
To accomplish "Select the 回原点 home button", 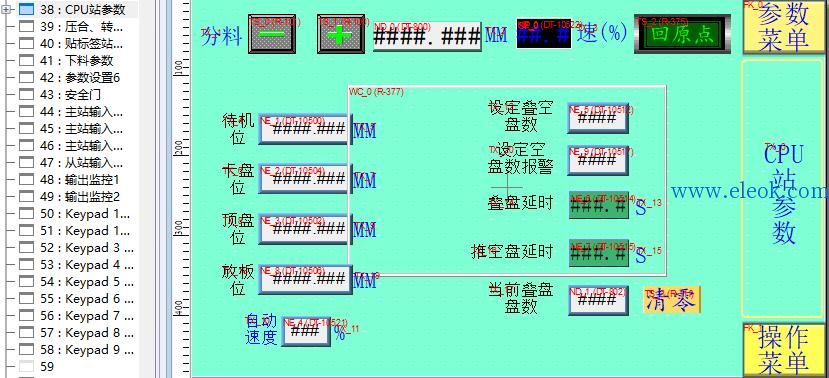I will click(x=683, y=33).
